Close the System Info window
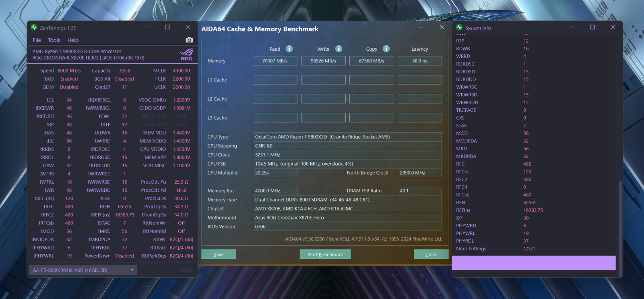 point(613,27)
